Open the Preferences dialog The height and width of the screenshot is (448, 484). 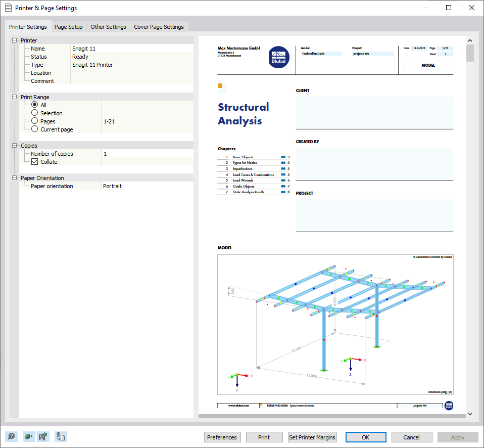pyautogui.click(x=222, y=437)
